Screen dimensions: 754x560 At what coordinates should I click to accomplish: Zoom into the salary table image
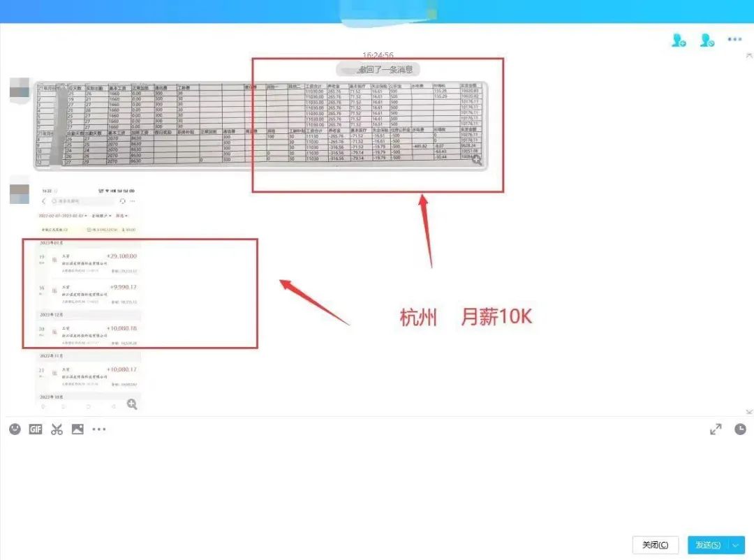pos(477,160)
